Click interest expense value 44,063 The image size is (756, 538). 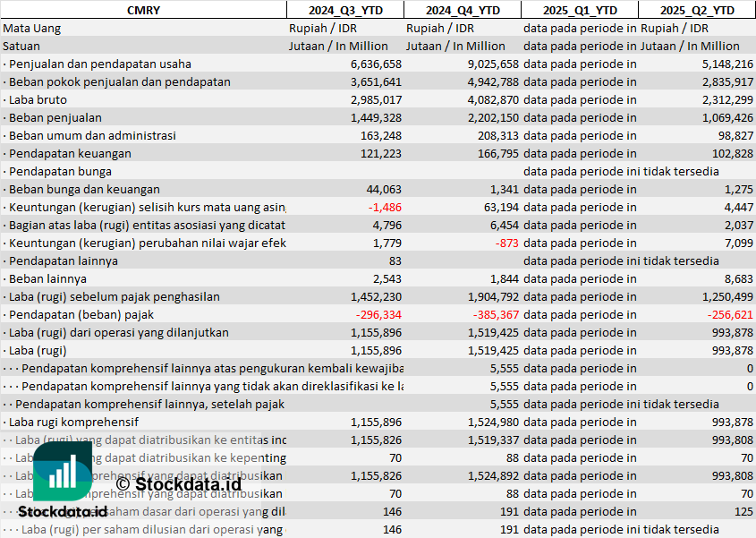pyautogui.click(x=384, y=189)
